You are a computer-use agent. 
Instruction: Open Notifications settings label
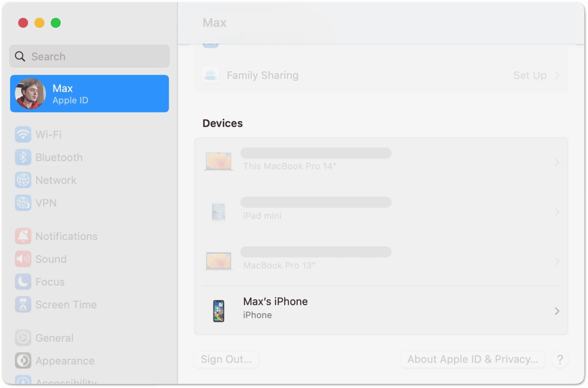click(66, 236)
